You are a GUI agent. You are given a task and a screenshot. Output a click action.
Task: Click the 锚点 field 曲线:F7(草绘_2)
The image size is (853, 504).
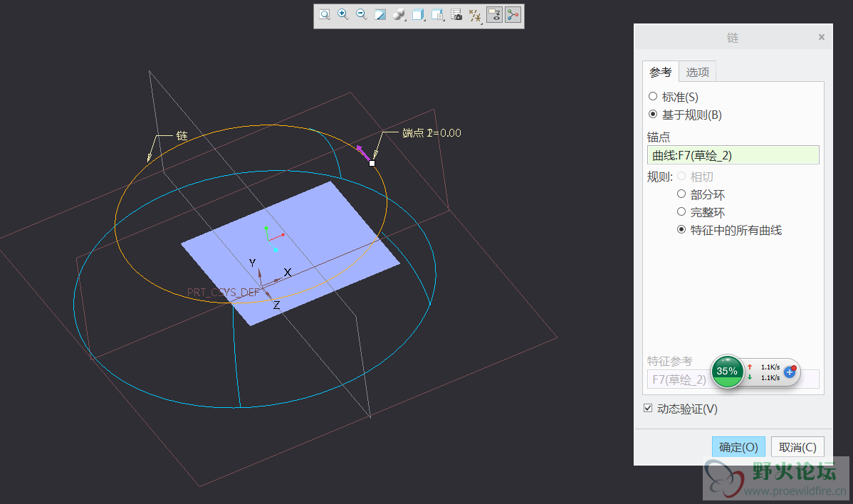click(733, 155)
